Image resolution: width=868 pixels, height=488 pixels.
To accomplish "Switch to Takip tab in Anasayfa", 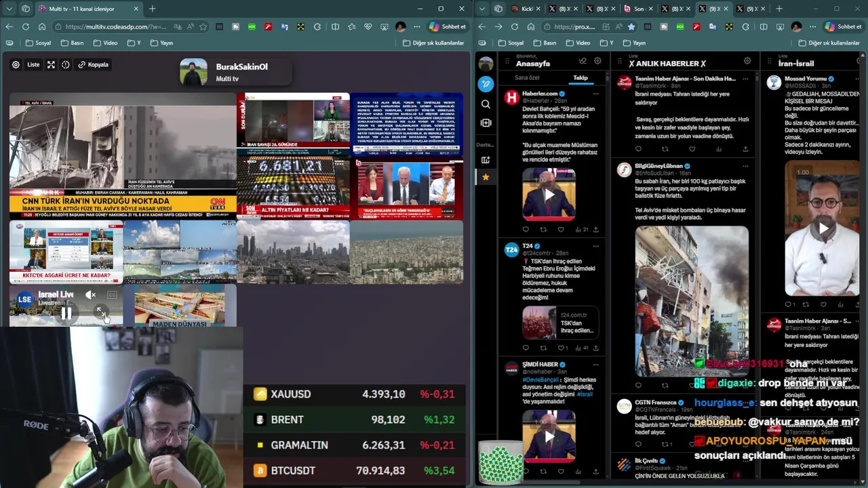I will 580,78.
